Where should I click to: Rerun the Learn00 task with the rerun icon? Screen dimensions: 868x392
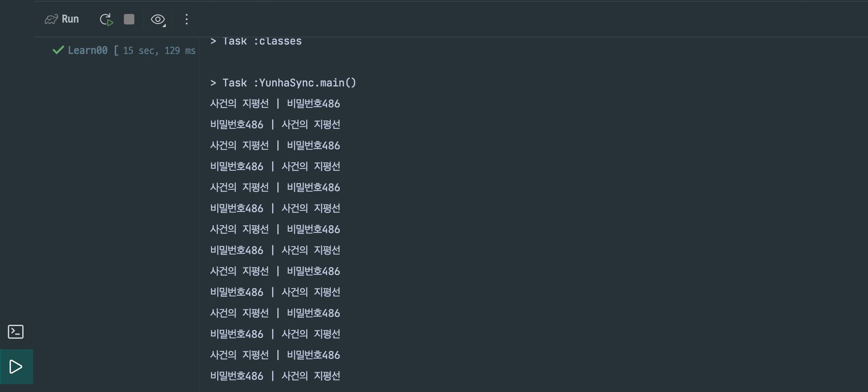(106, 19)
